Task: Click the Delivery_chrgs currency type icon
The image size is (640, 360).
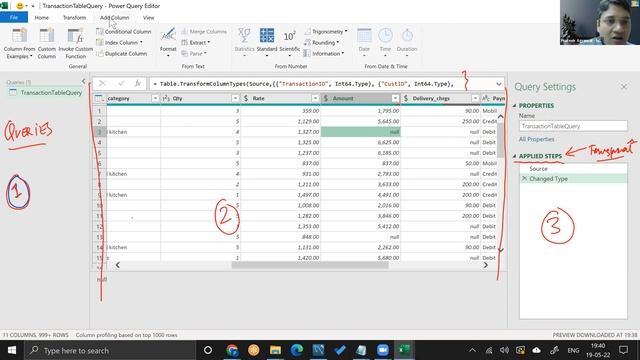Action: coord(406,98)
